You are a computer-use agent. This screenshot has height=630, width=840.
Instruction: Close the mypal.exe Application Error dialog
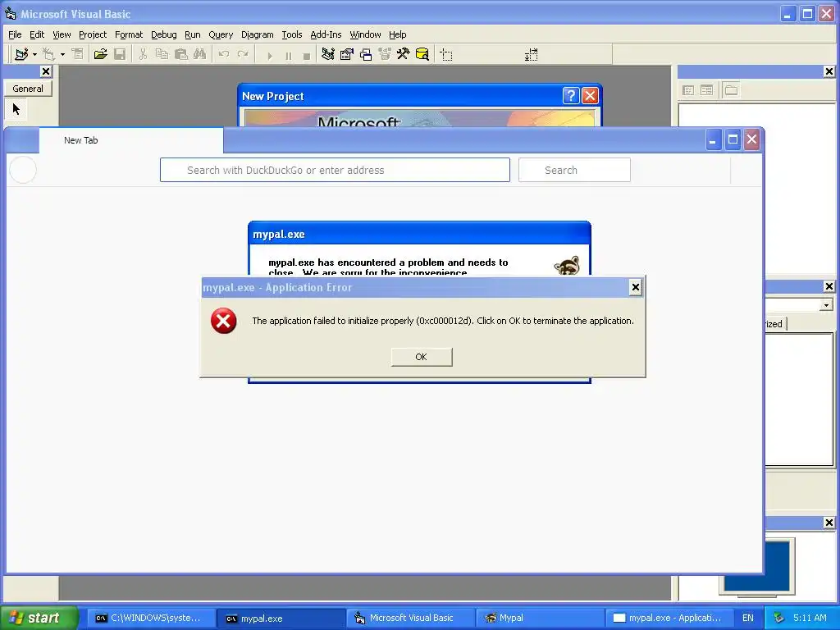[x=636, y=288]
